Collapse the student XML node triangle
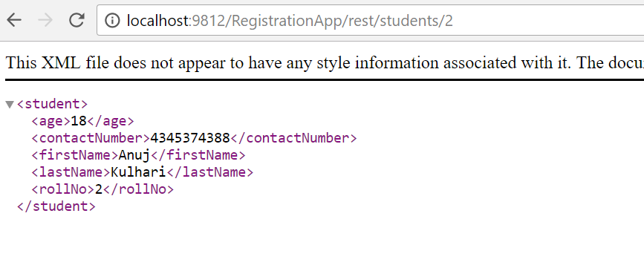This screenshot has width=644, height=268. (10, 105)
